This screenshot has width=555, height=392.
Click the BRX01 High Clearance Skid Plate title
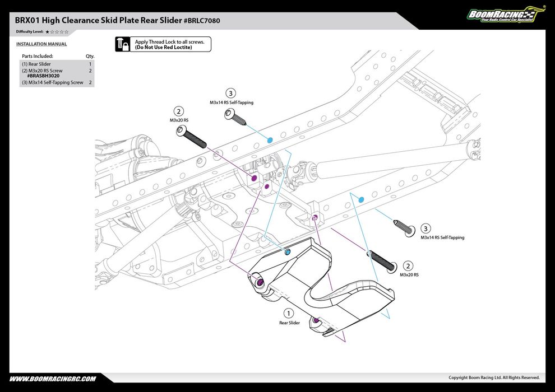(x=121, y=20)
